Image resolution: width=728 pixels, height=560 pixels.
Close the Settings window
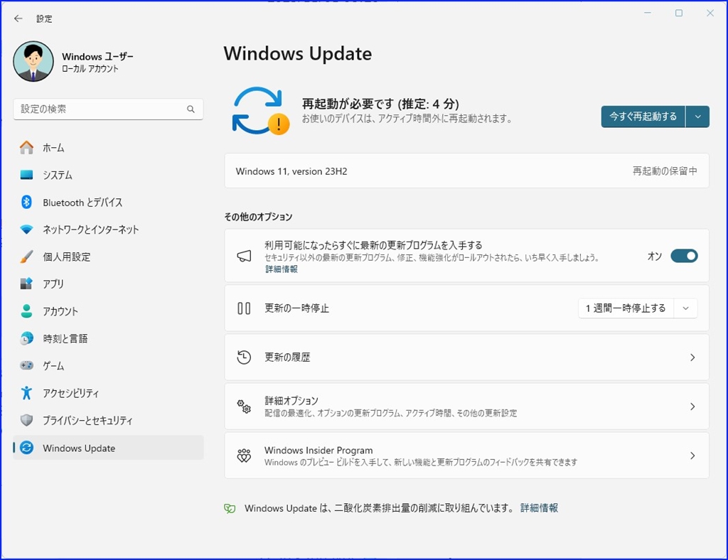click(710, 13)
